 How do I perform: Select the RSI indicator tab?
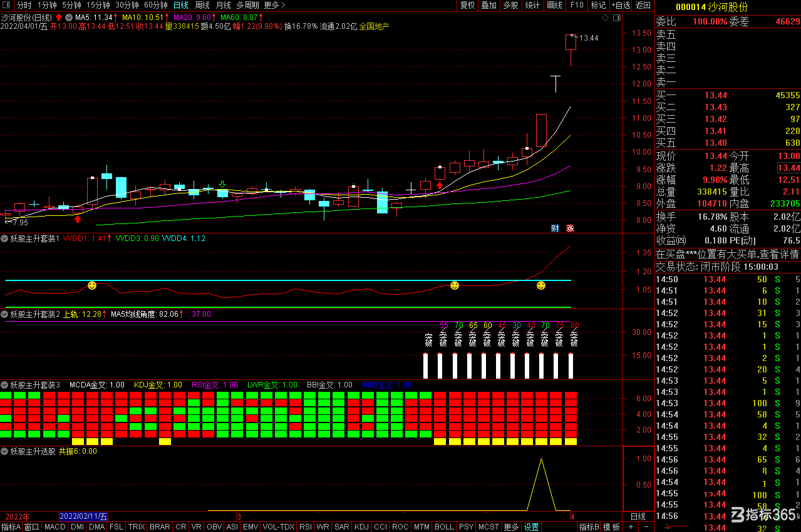[306, 527]
